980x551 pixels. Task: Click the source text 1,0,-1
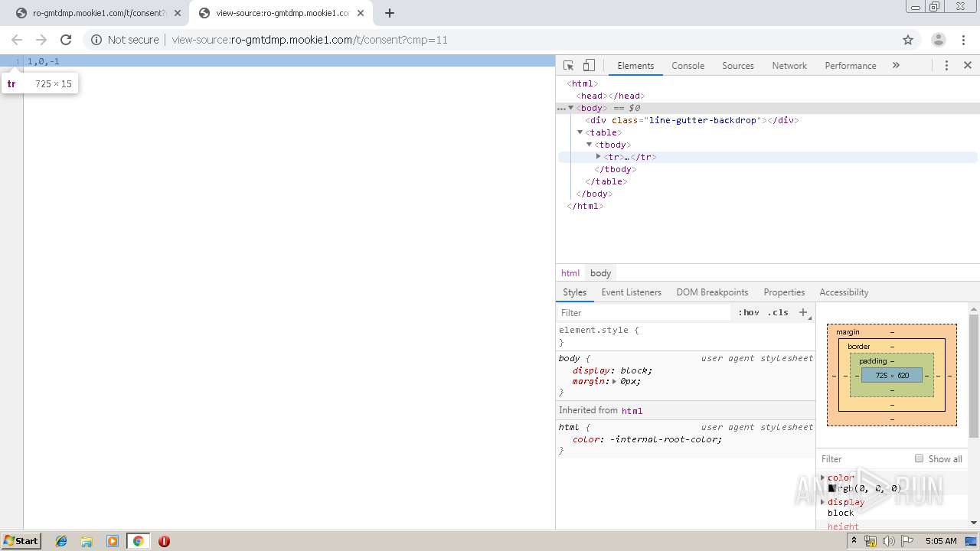(x=43, y=61)
